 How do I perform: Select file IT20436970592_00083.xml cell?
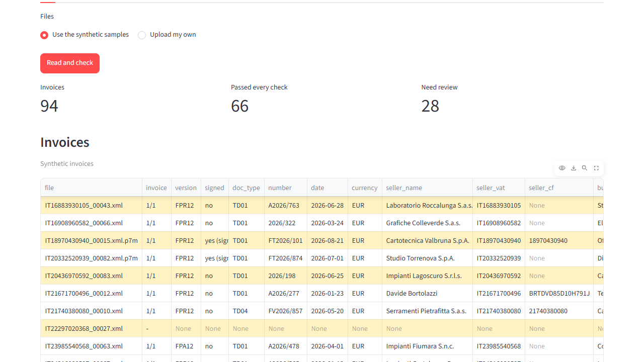coord(91,276)
